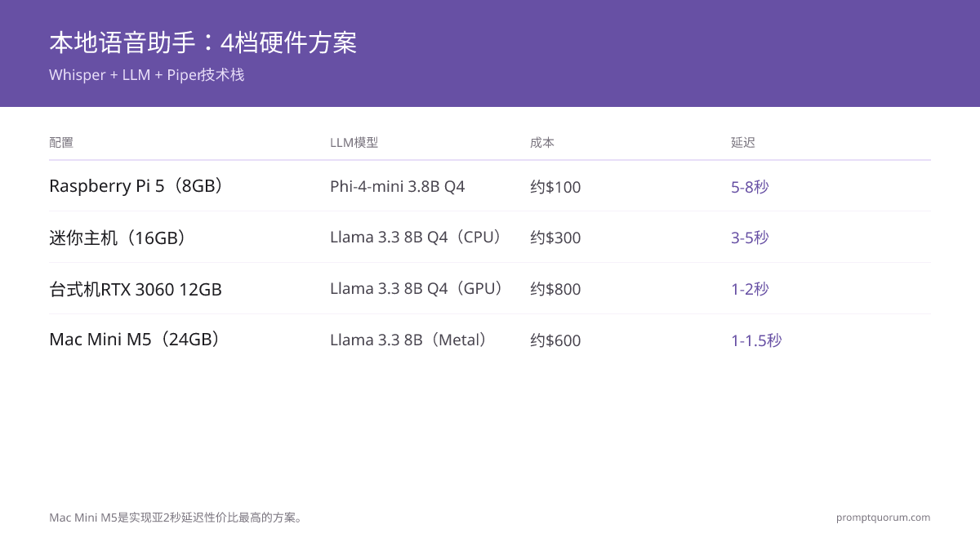Screen dimensions: 980x551
Task: Select the 1-2秒 latency value
Action: coord(750,290)
